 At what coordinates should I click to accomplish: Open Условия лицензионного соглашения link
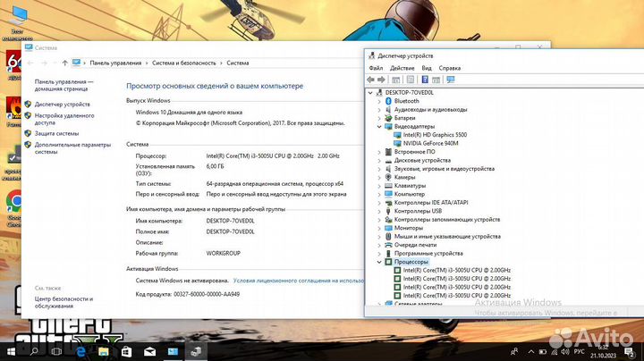click(298, 281)
